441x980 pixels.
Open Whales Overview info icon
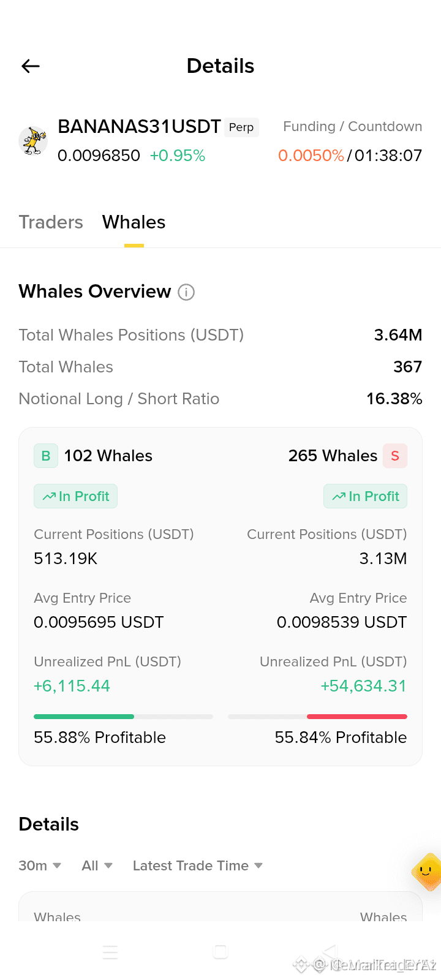pos(186,292)
